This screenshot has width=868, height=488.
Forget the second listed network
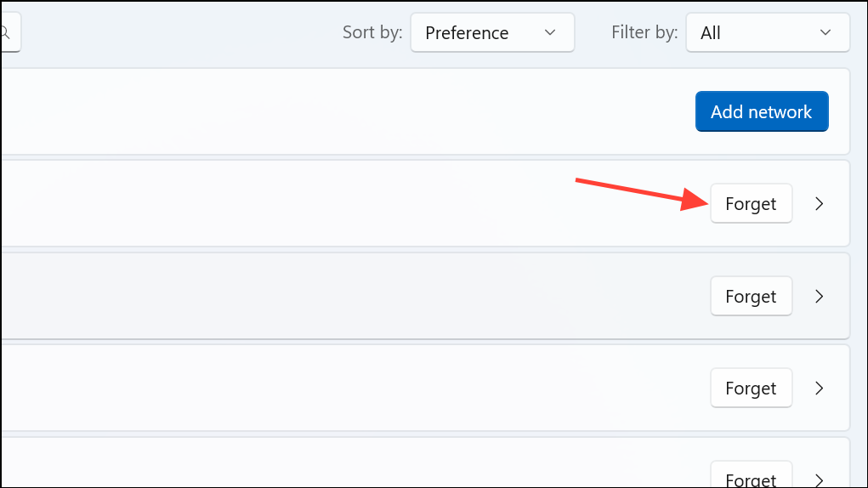[752, 296]
